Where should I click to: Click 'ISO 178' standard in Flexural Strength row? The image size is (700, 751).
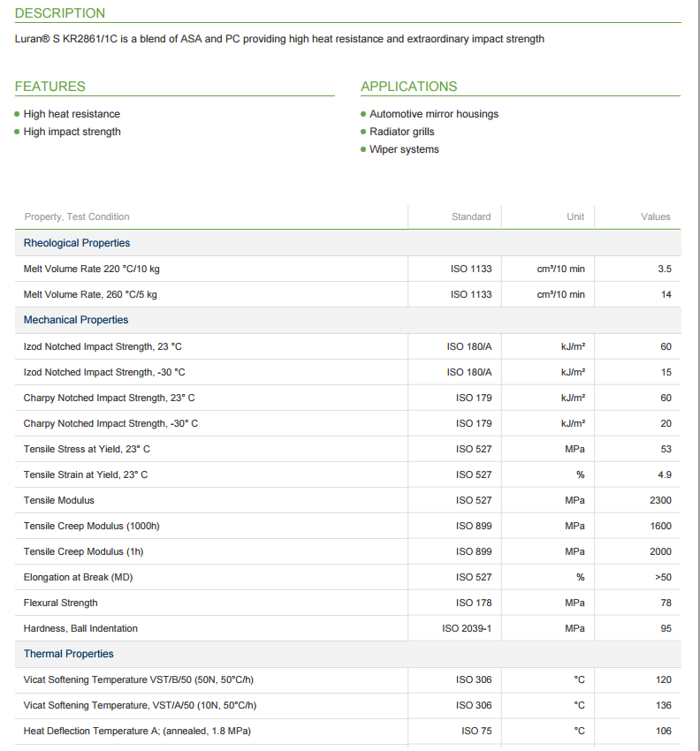coord(474,603)
